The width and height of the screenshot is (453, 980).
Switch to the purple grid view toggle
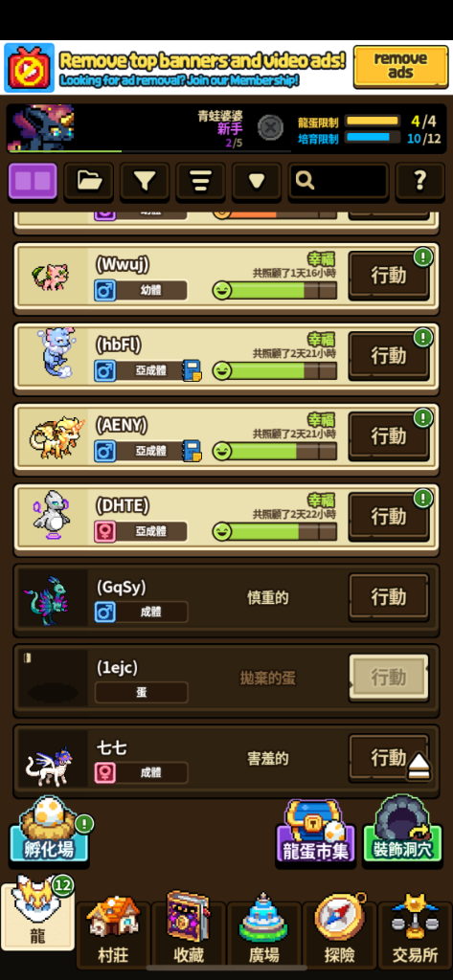tap(33, 181)
